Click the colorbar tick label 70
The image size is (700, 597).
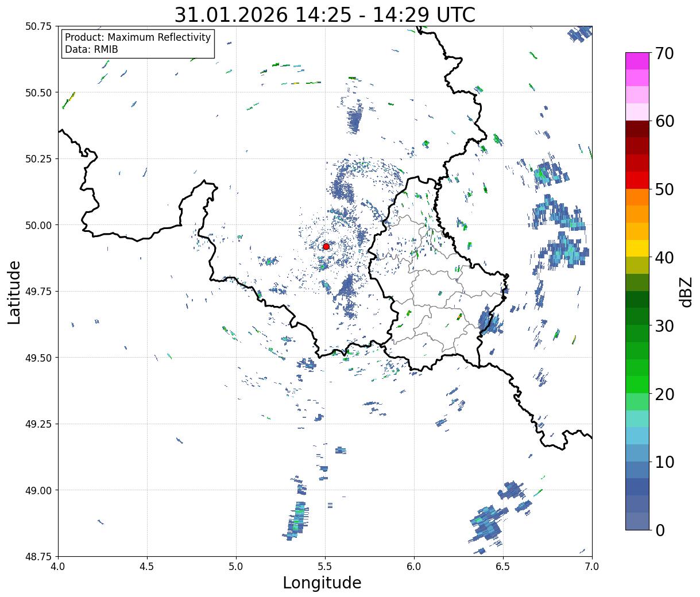tap(664, 53)
